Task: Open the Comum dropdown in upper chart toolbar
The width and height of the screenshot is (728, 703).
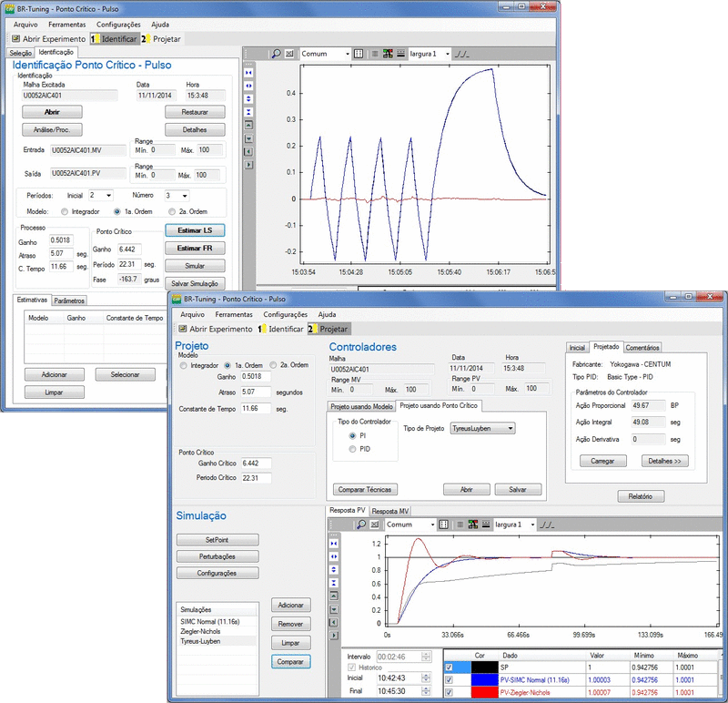Action: pyautogui.click(x=346, y=54)
